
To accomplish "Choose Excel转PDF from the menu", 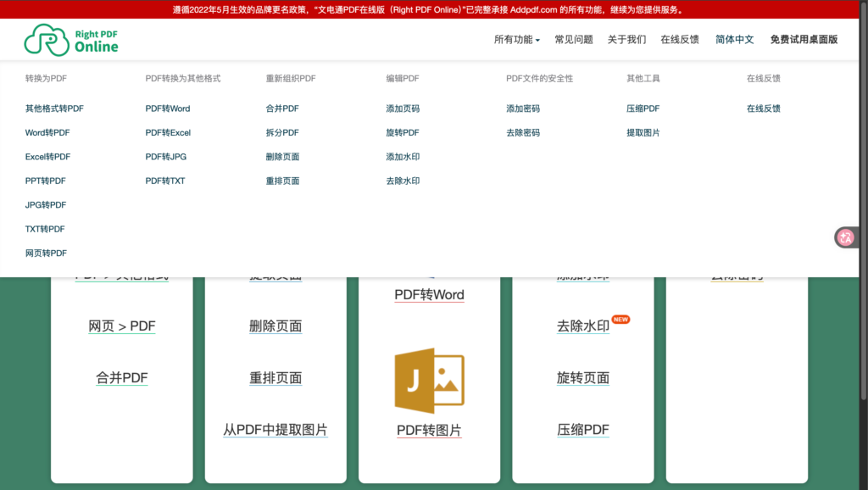I will coord(47,157).
